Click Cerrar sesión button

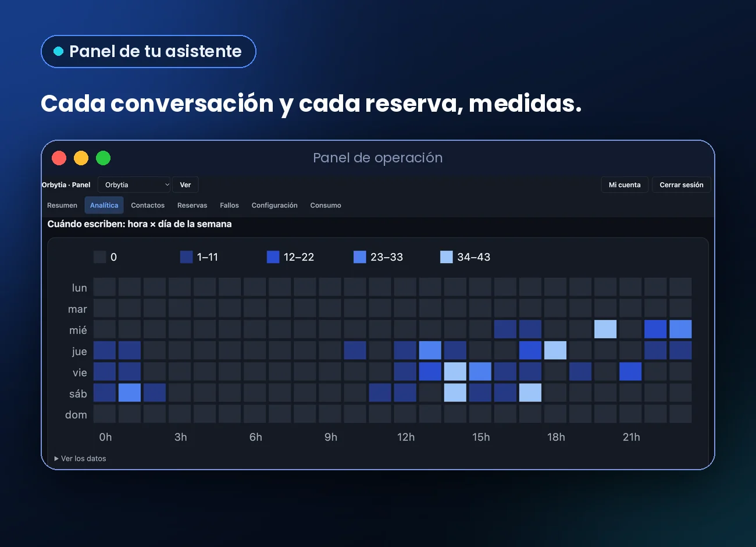[x=681, y=185]
